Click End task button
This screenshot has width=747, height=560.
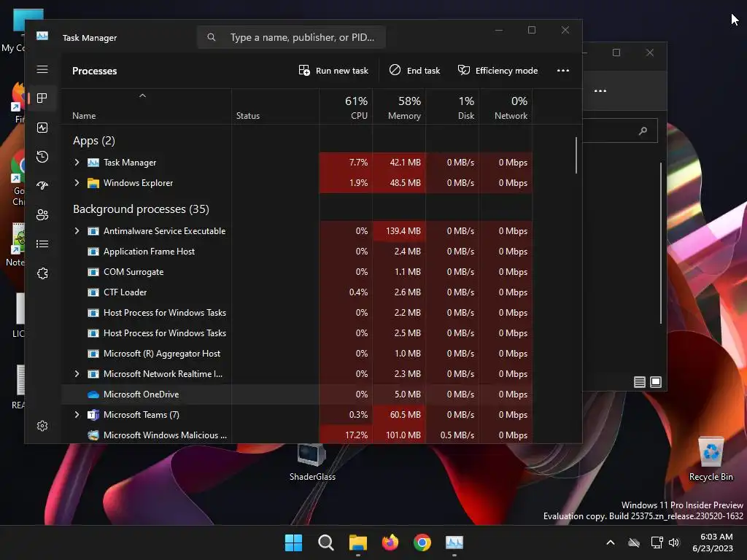pyautogui.click(x=414, y=71)
